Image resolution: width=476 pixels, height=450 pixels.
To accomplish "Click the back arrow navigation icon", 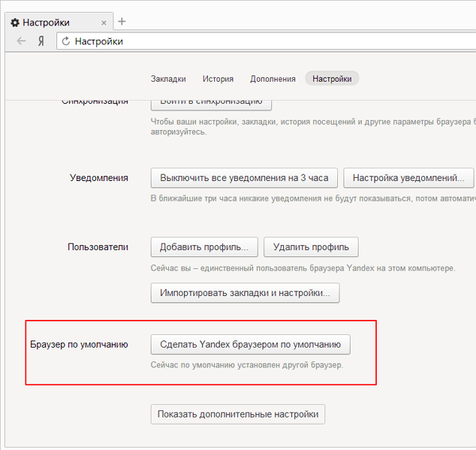I will tap(21, 40).
